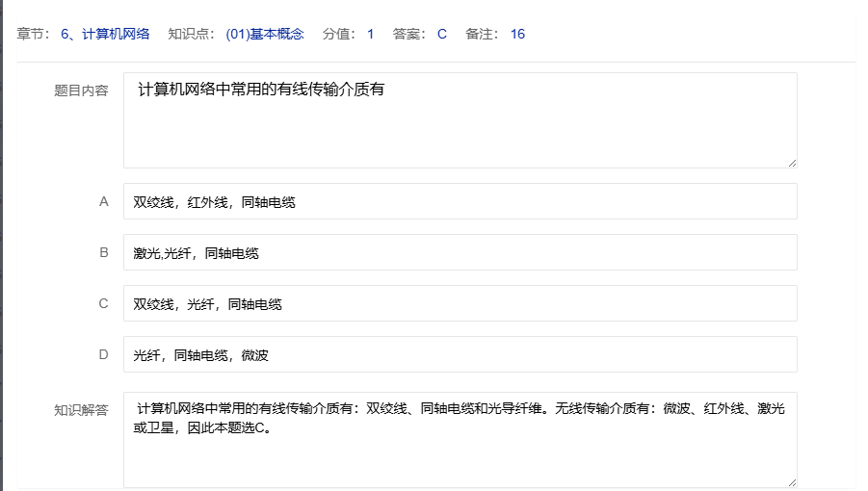Click the knowledge point (01)基本概念
Screen dimensions: 868x491
264,34
